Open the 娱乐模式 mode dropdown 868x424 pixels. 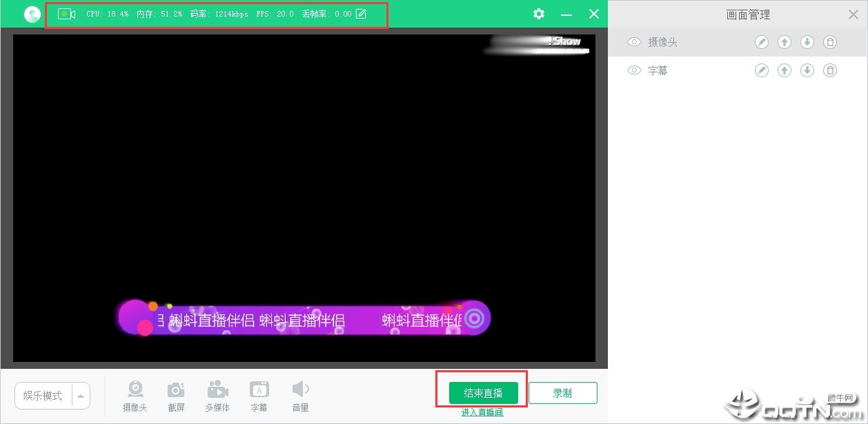(x=52, y=396)
